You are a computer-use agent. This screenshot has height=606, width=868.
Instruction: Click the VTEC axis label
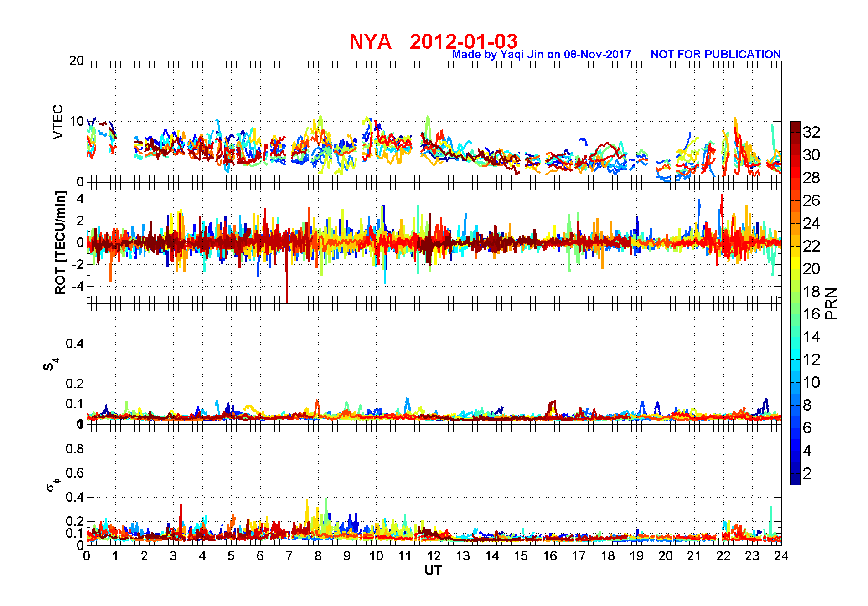(58, 122)
